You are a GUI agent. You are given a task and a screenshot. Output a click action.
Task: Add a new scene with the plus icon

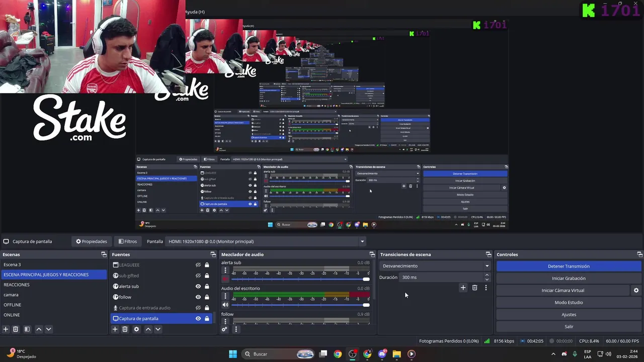[x=6, y=329]
